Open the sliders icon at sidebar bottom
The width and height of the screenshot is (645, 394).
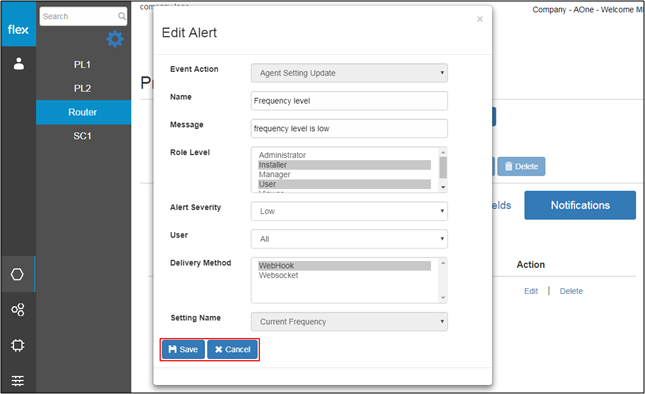pos(18,380)
